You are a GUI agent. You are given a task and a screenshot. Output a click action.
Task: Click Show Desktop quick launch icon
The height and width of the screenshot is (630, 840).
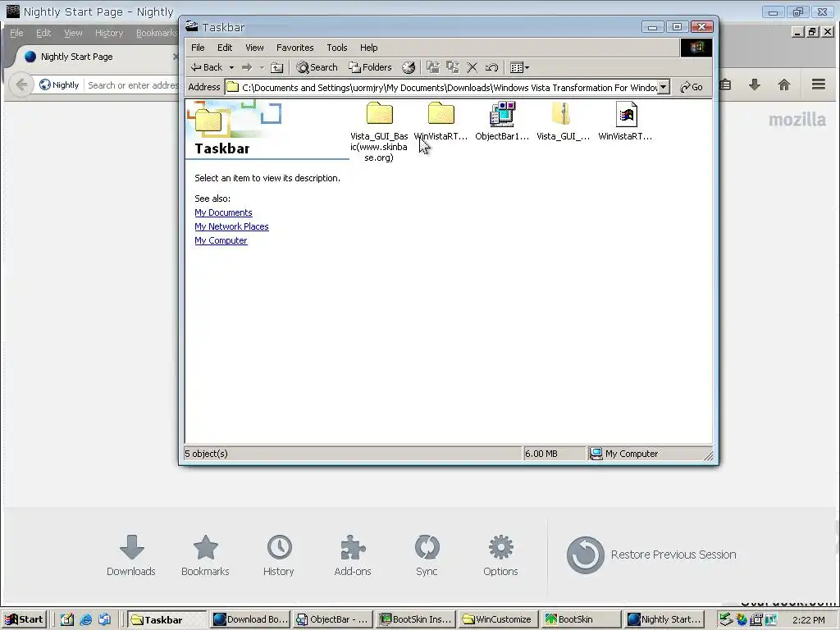pyautogui.click(x=67, y=620)
